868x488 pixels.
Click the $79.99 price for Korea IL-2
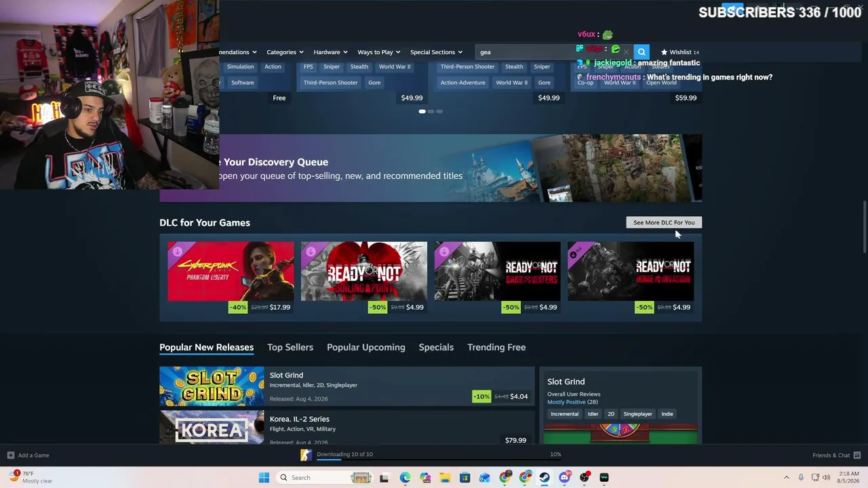(x=515, y=441)
